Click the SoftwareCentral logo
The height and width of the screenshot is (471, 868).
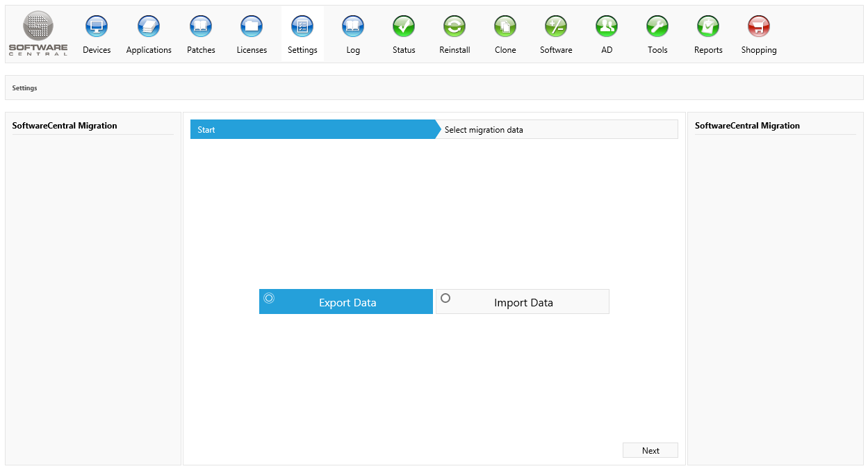pyautogui.click(x=38, y=33)
